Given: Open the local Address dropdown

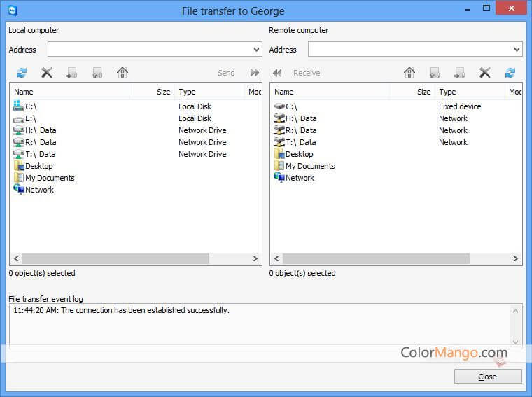Looking at the screenshot, I should (256, 50).
